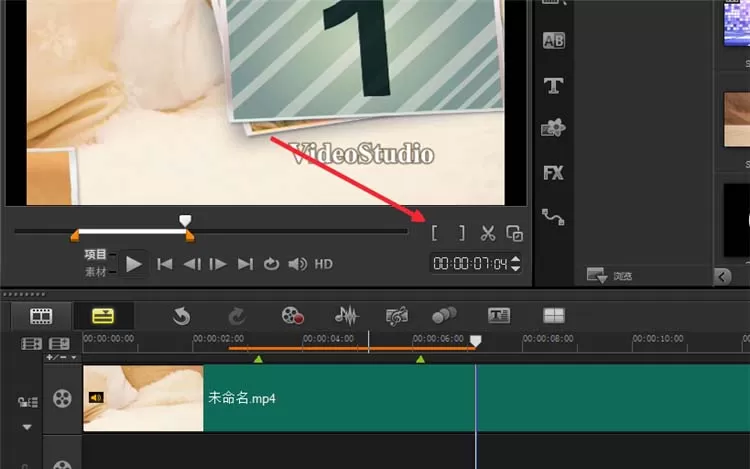The height and width of the screenshot is (469, 750).
Task: Click the Record/Capture option reel icon
Action: point(292,316)
